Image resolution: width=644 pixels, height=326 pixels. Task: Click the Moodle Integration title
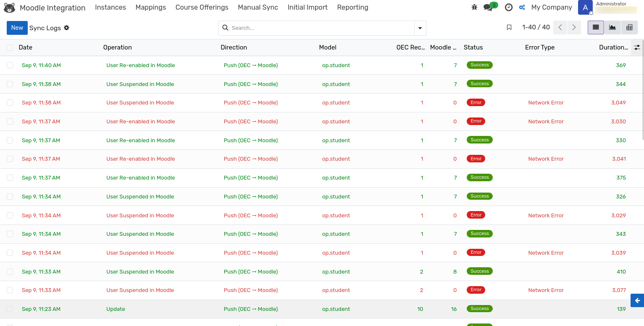click(53, 8)
